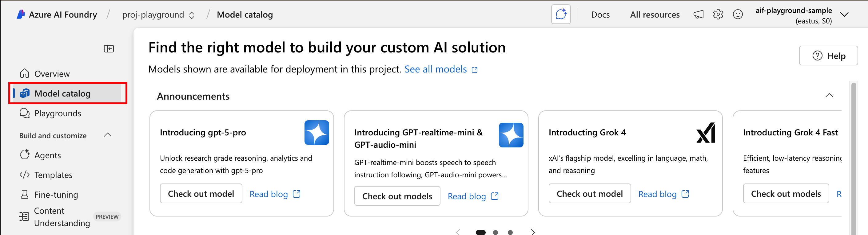Screen dimensions: 868x235
Task: Open the Fine-tuning section
Action: pyautogui.click(x=56, y=195)
